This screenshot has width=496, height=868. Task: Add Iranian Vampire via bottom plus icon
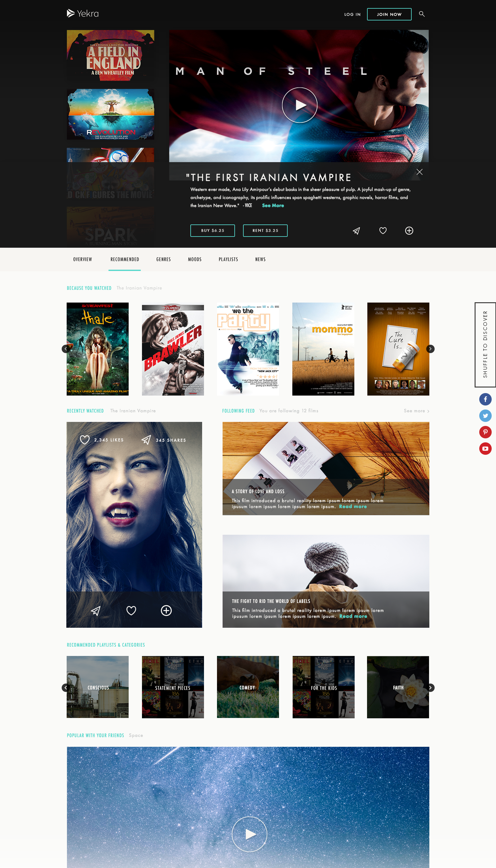(x=166, y=610)
